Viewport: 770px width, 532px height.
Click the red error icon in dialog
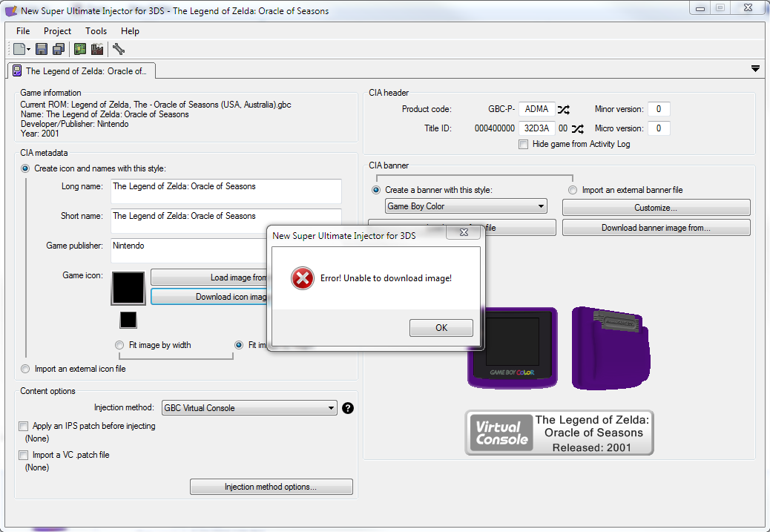(x=303, y=278)
